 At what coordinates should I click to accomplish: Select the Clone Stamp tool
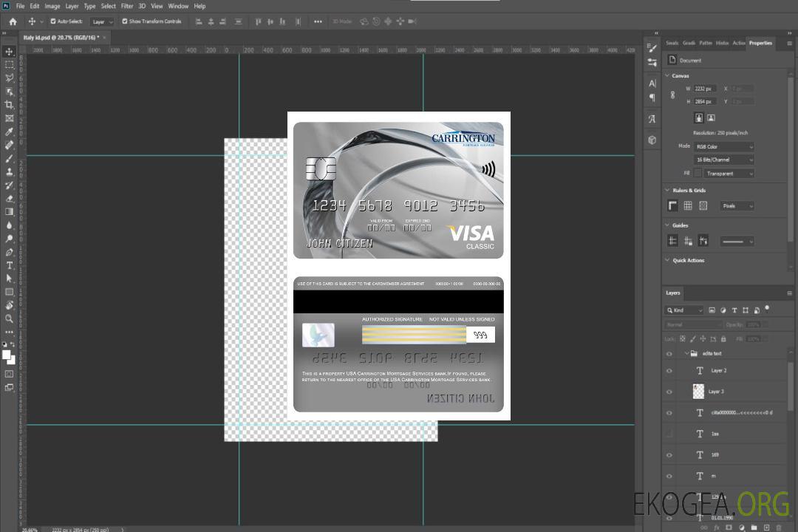click(x=9, y=171)
